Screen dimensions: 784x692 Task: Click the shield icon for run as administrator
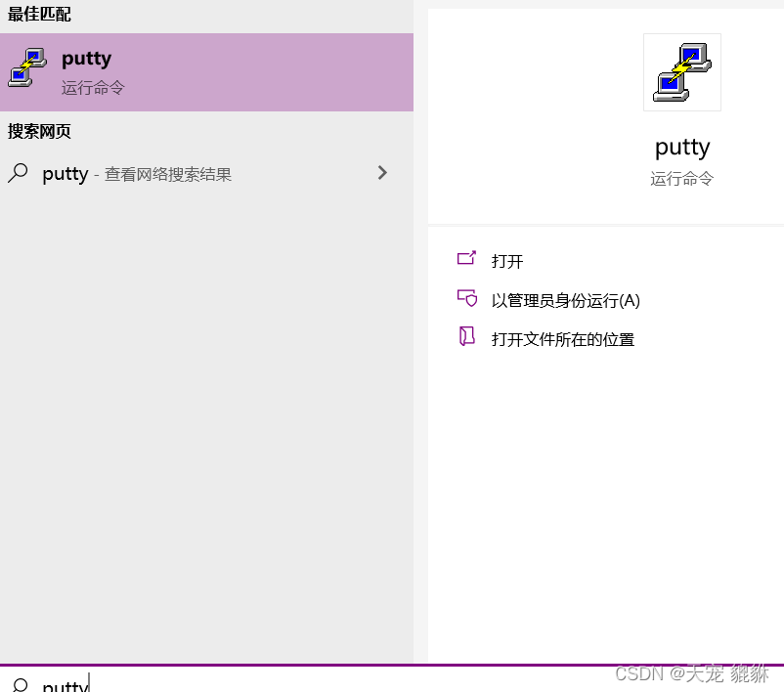(467, 298)
